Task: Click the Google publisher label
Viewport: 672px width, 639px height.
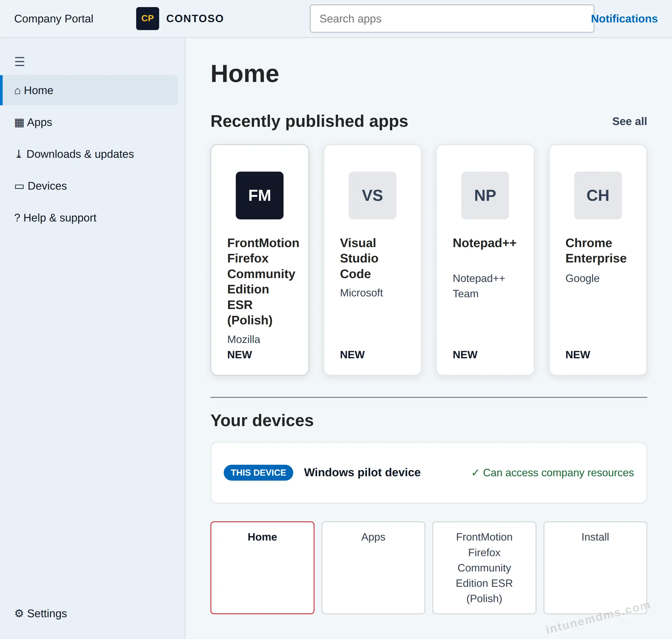Action: pyautogui.click(x=582, y=278)
